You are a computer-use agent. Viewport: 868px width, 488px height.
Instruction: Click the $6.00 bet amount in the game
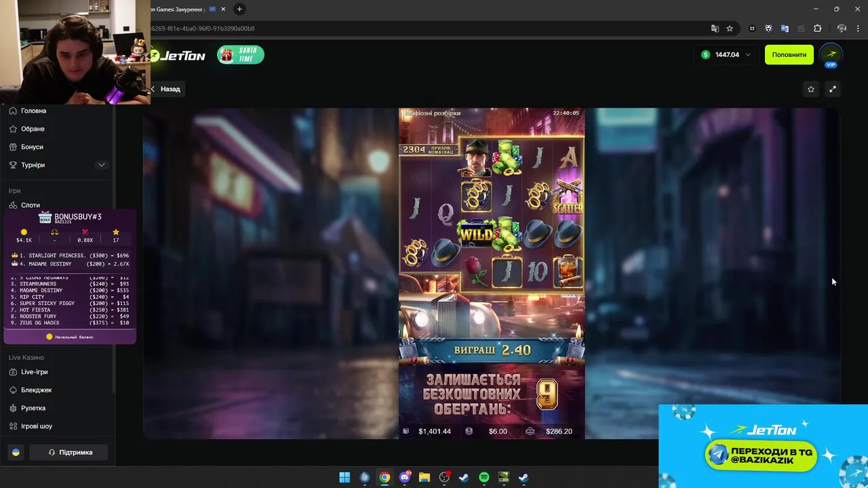pos(498,431)
